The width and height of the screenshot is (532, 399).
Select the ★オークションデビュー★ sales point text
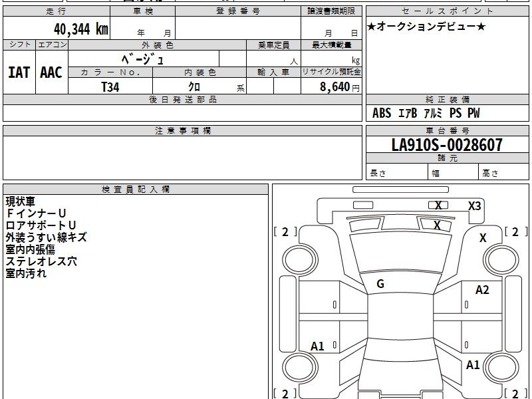(x=426, y=27)
